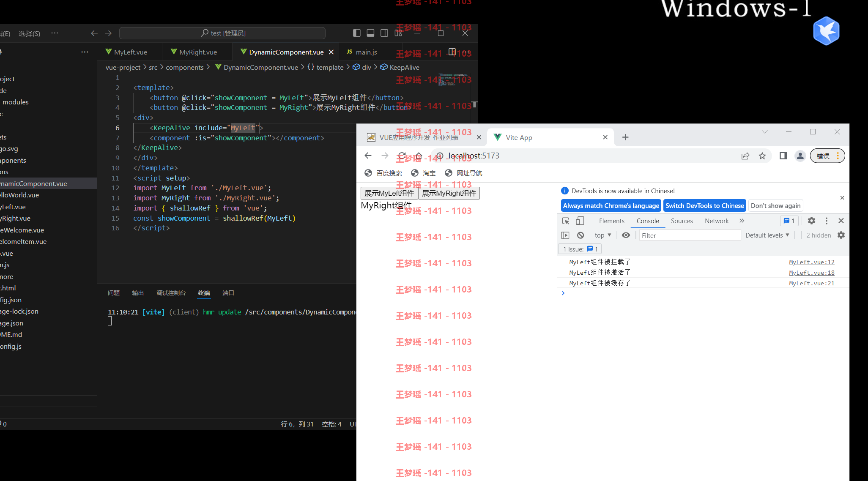868x481 pixels.
Task: Activate DevTools inspect element picker
Action: click(566, 221)
